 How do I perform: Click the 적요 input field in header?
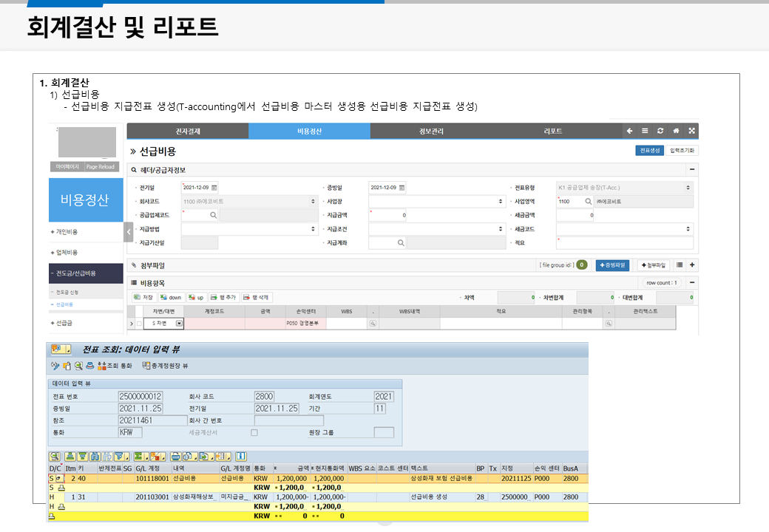tap(625, 243)
